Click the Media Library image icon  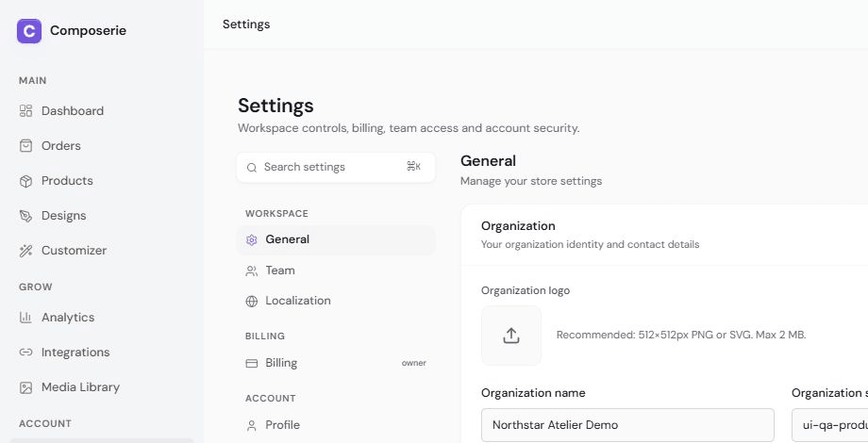tap(26, 387)
